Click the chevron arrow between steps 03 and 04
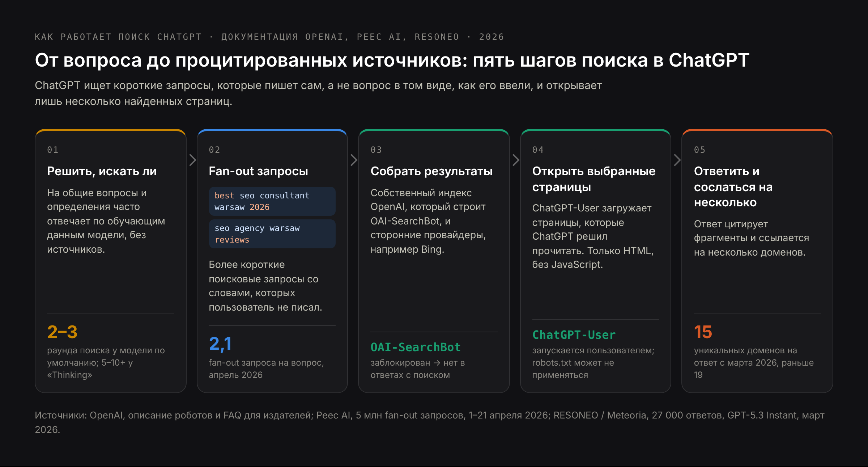 516,160
